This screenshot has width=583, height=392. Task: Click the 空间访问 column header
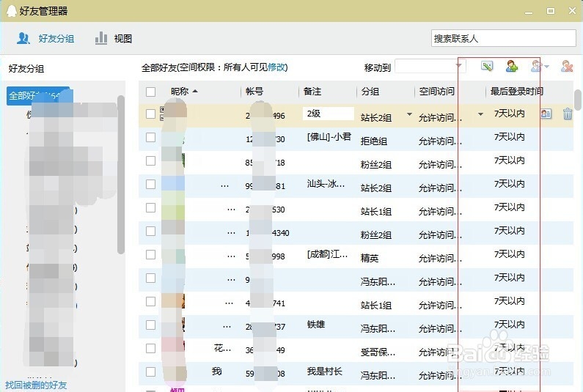tap(436, 91)
